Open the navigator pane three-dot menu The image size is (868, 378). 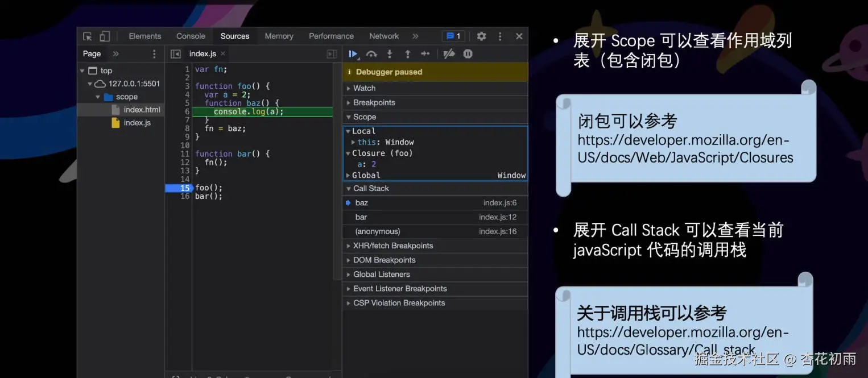(154, 53)
